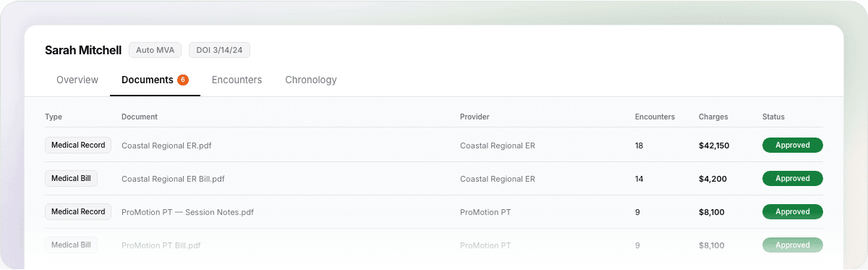Open ProMotion PT — Session Notes.pdf

[x=187, y=212]
